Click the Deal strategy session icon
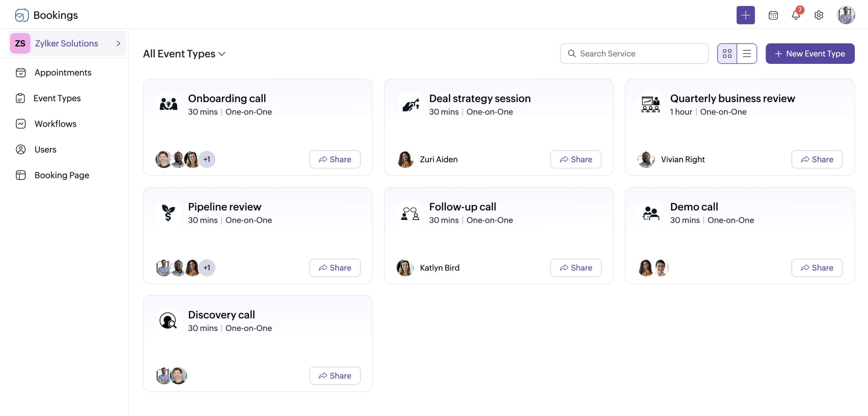 [x=410, y=105]
